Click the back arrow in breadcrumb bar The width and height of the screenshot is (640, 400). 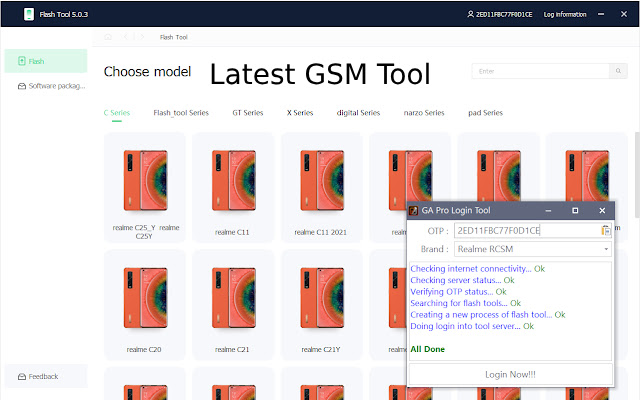click(x=126, y=37)
